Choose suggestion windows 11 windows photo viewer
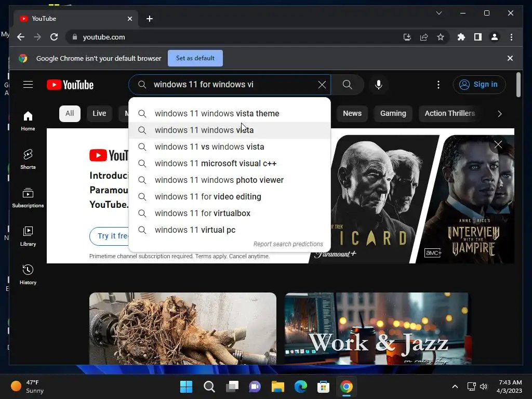This screenshot has width=532, height=399. click(x=230, y=180)
